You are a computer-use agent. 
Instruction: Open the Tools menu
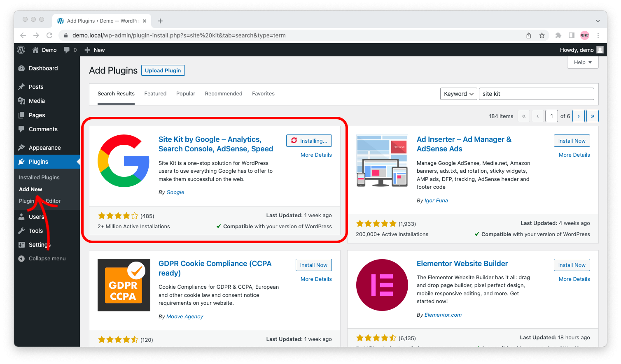[36, 231]
